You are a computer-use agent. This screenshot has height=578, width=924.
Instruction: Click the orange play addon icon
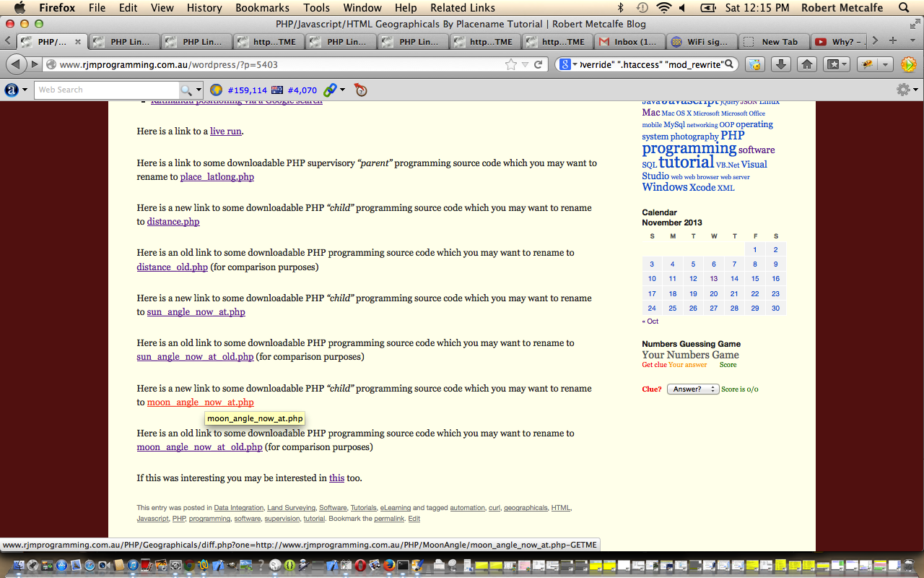coord(909,64)
